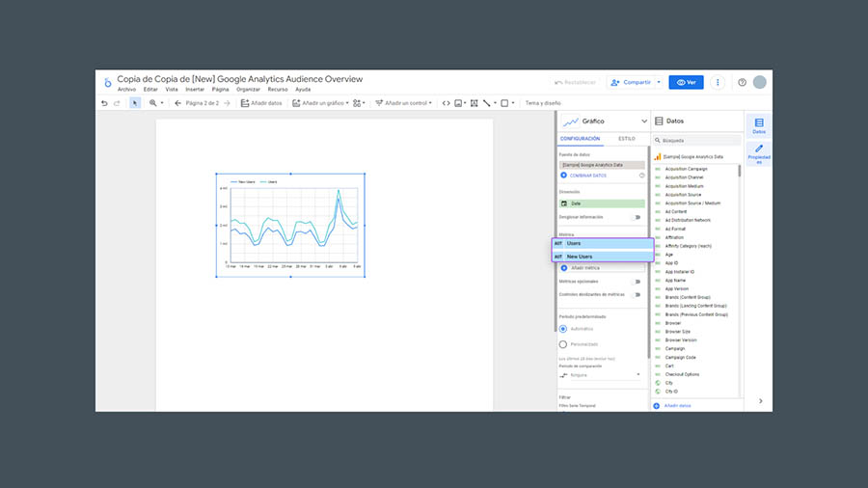This screenshot has width=868, height=488.
Task: Click the AUT icon on New Users metric
Action: tap(558, 257)
